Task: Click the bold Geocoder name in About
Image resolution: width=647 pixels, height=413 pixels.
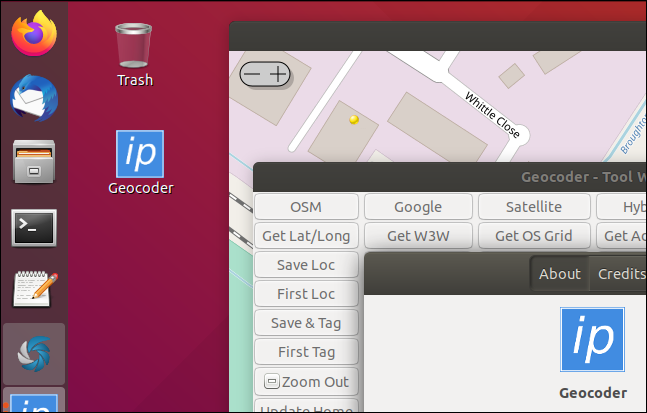Action: tap(593, 393)
